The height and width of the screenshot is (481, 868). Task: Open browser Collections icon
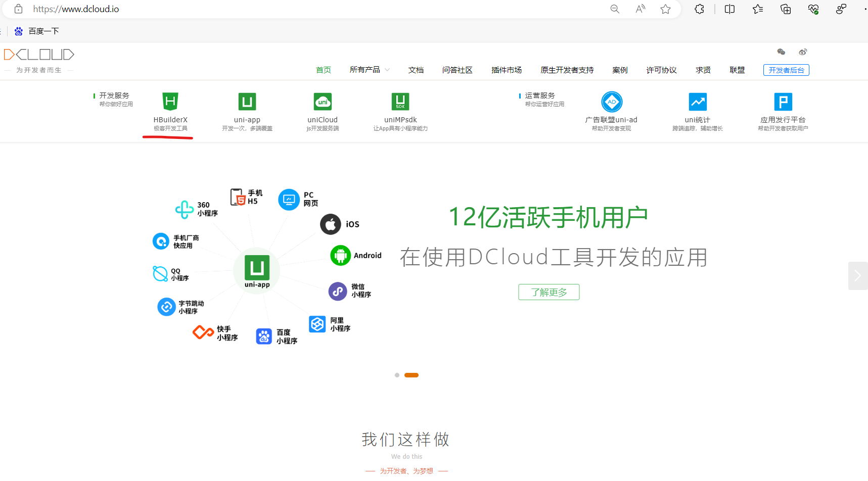click(x=786, y=9)
